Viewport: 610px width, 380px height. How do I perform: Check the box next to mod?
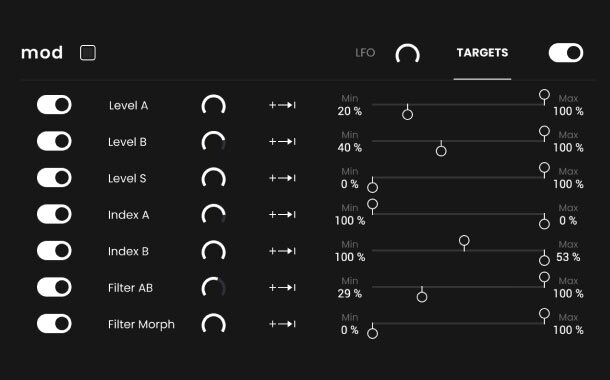pyautogui.click(x=88, y=53)
